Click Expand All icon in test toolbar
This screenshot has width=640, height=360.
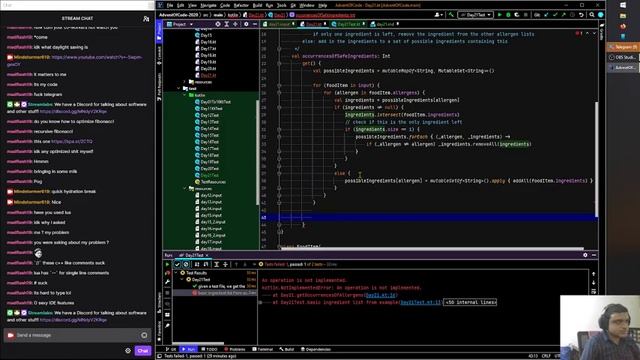tap(216, 264)
